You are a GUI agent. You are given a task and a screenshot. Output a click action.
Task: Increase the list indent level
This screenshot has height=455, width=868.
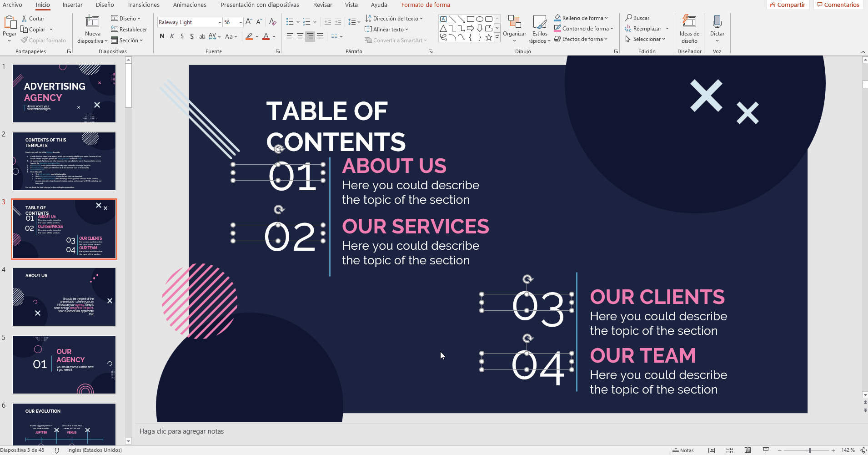pyautogui.click(x=338, y=22)
